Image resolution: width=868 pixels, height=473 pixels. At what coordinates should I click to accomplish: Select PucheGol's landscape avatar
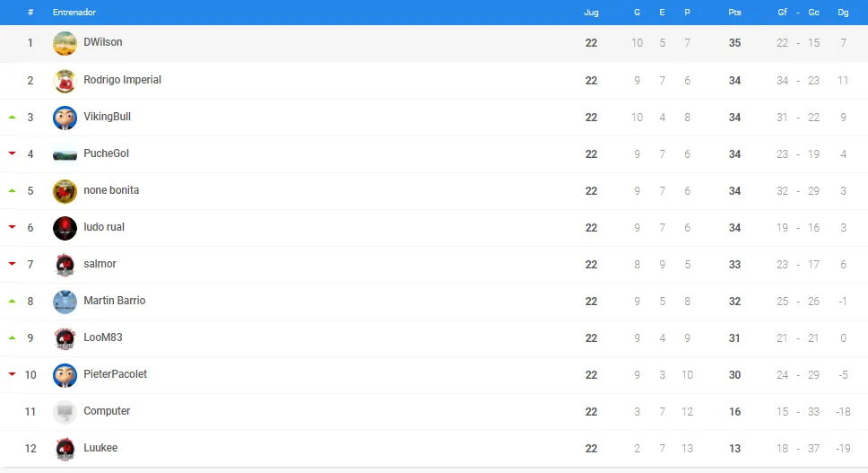pyautogui.click(x=65, y=155)
